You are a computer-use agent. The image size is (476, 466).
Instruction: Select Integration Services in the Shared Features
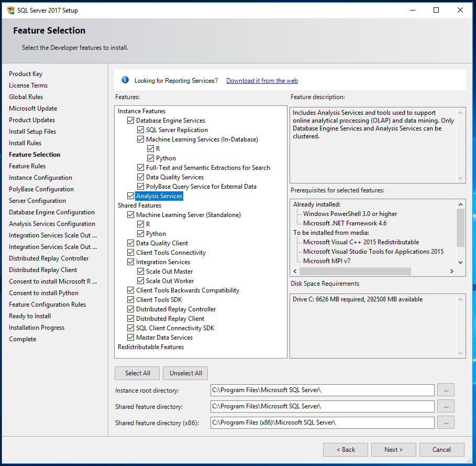[163, 262]
